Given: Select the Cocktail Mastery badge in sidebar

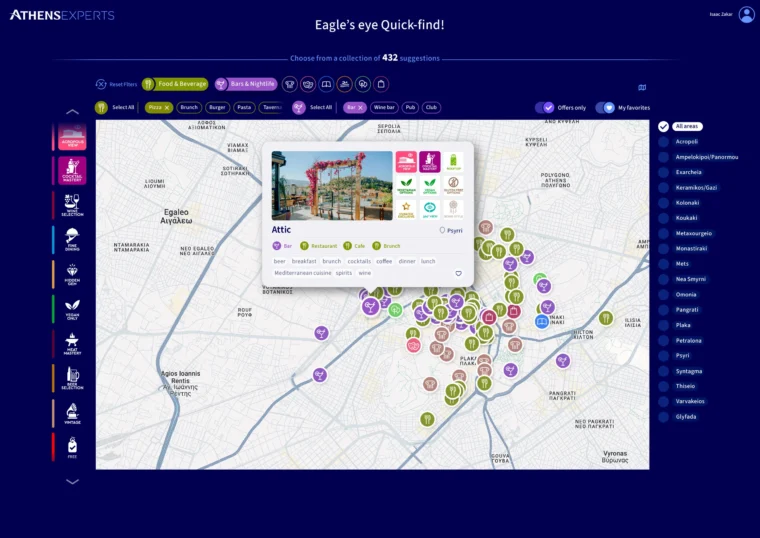Looking at the screenshot, I should [x=72, y=171].
